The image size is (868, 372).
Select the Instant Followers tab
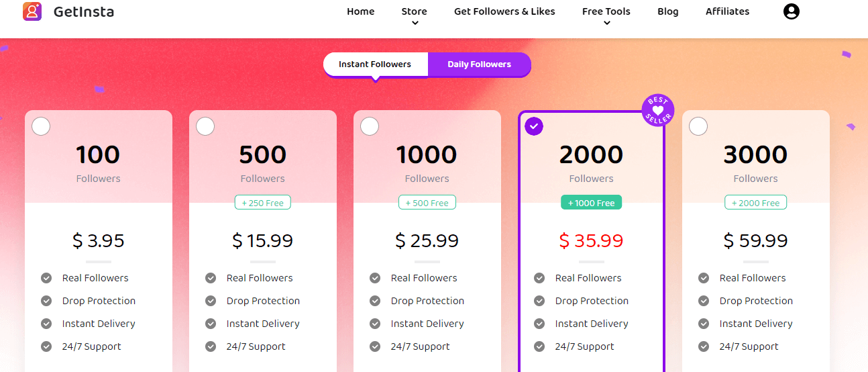click(375, 64)
